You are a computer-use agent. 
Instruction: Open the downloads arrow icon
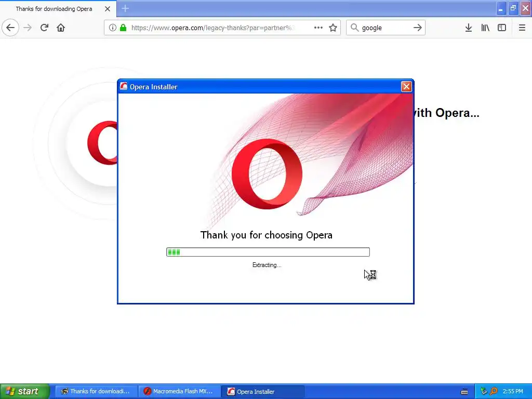tap(468, 28)
